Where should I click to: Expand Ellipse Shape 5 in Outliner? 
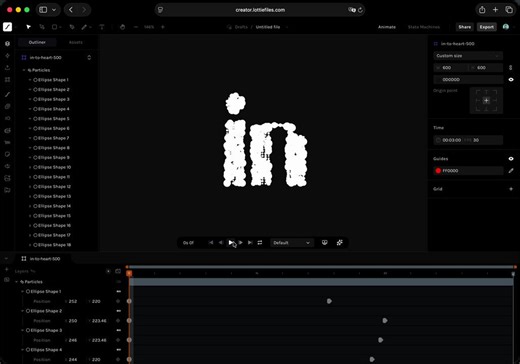coord(30,119)
